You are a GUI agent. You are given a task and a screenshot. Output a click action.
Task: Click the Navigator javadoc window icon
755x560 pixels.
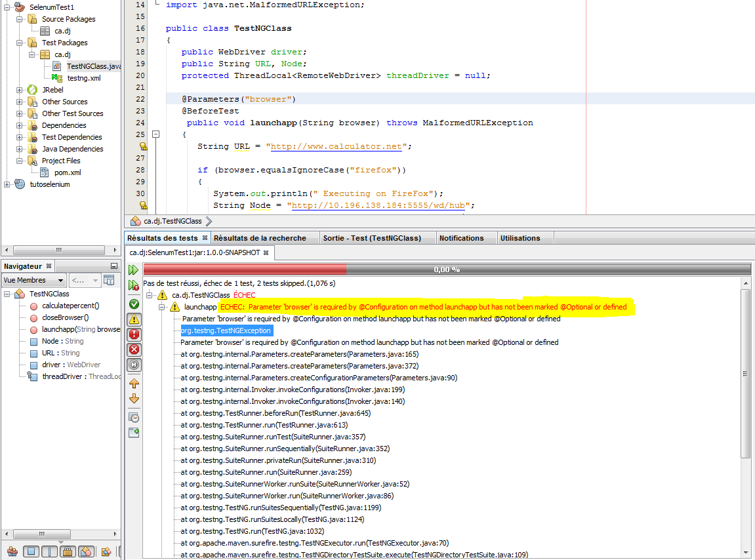pyautogui.click(x=109, y=281)
